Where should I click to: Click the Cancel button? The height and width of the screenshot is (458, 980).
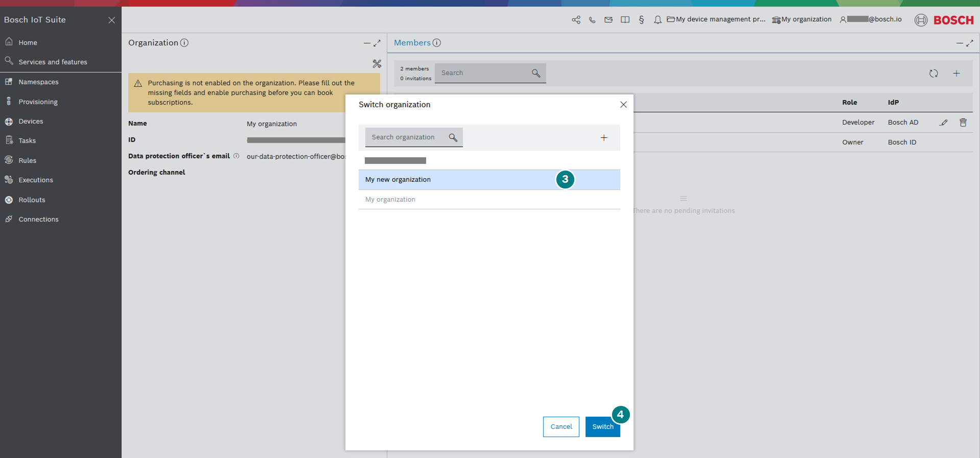click(x=561, y=427)
